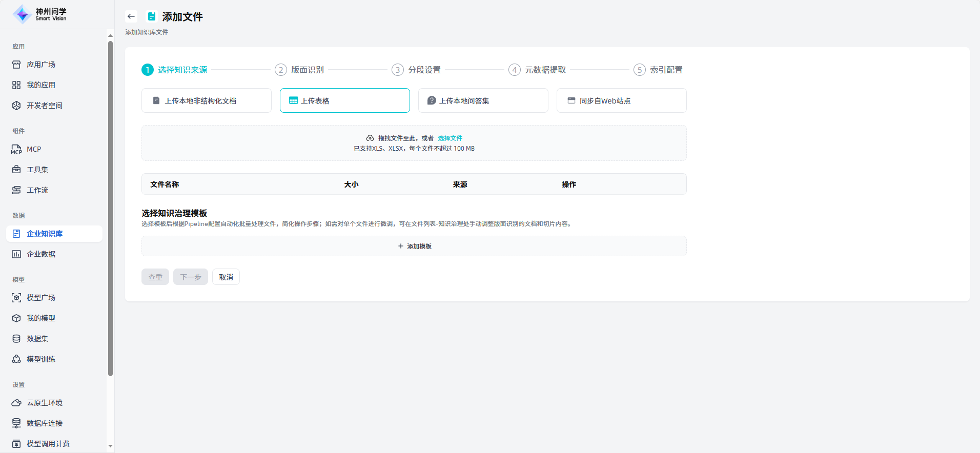Click the 神州问学 Smart Vision logo
The image size is (980, 453).
[40, 14]
